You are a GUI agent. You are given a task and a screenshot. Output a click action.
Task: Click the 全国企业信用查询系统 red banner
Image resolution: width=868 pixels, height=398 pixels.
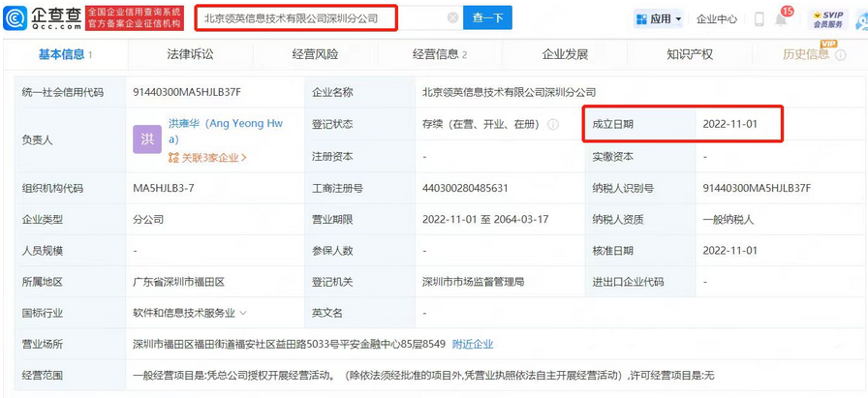[x=135, y=18]
